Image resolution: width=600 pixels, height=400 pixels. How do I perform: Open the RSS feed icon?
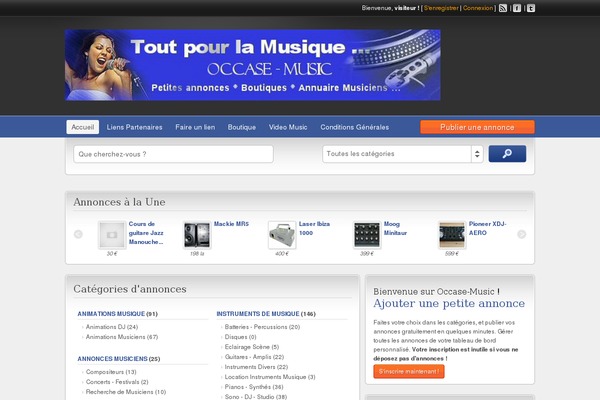coord(503,8)
